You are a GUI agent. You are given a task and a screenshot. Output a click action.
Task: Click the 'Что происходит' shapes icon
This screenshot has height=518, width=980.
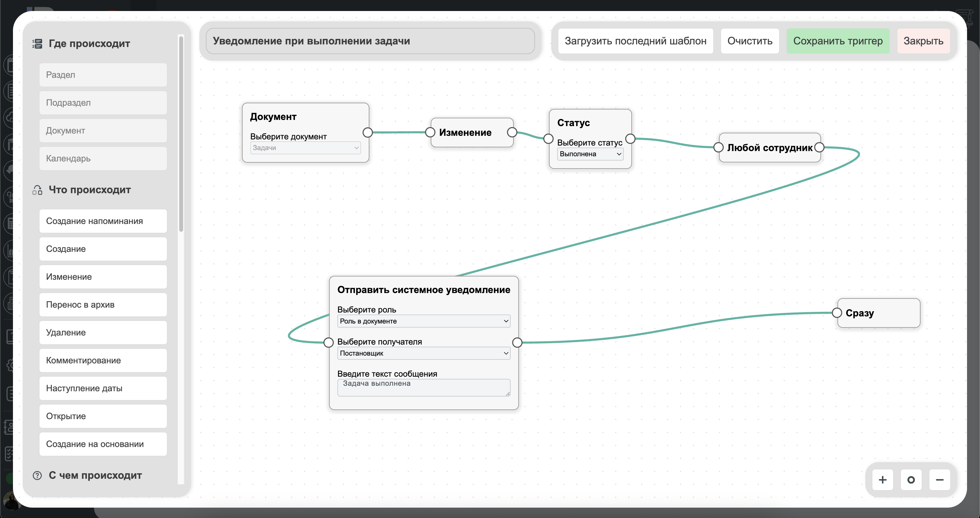click(x=37, y=190)
